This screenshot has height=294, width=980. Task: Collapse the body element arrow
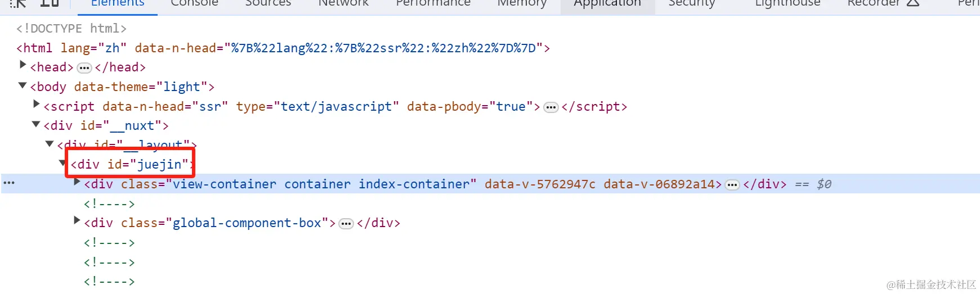(x=23, y=85)
